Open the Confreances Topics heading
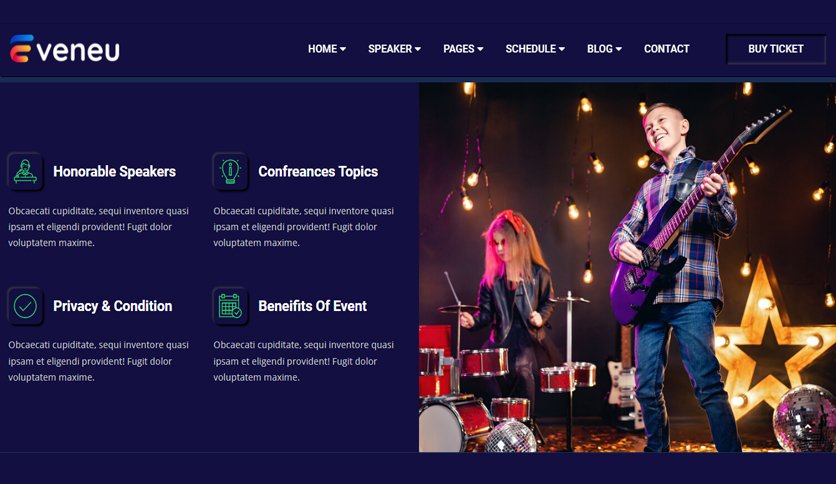Screen dimensions: 836x484 point(318,172)
